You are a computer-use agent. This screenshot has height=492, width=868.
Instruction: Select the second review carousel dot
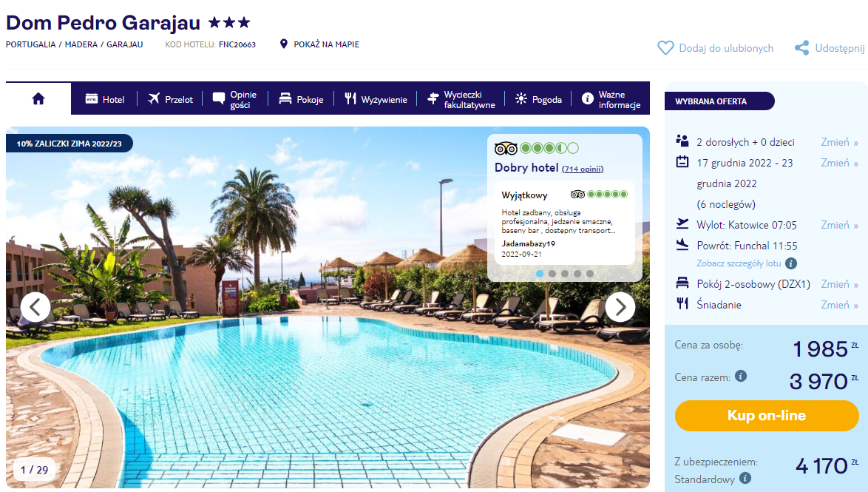[x=552, y=274]
